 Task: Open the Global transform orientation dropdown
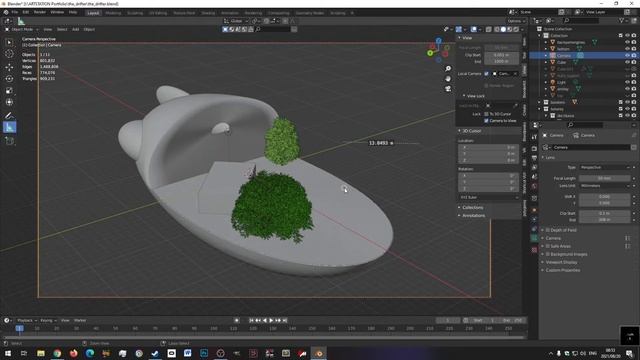236,21
